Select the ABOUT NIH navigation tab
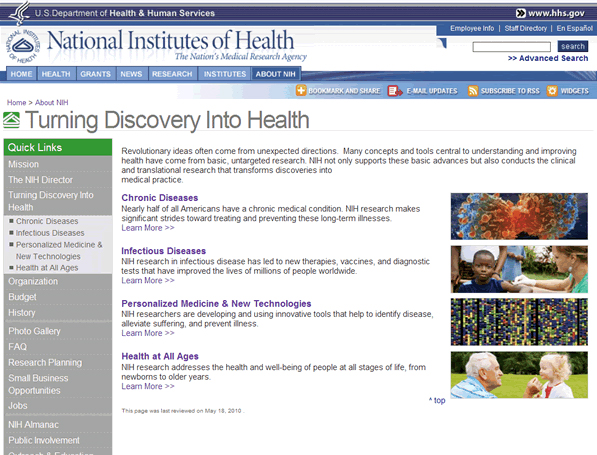This screenshot has height=455, width=597. (276, 74)
